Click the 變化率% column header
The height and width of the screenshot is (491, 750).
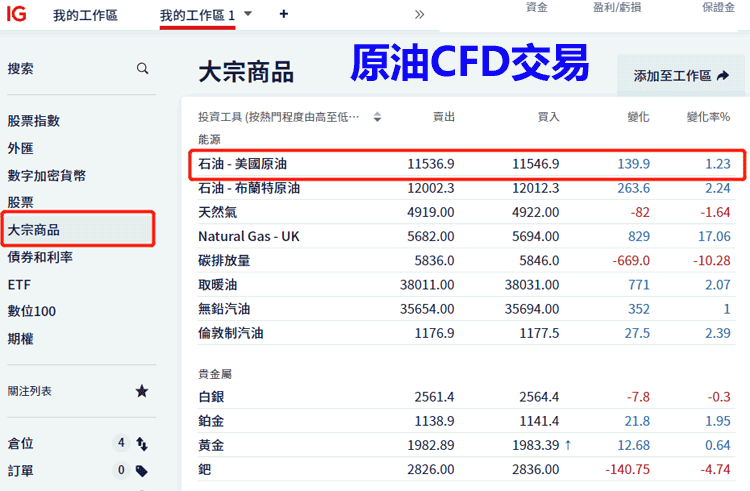pyautogui.click(x=707, y=117)
